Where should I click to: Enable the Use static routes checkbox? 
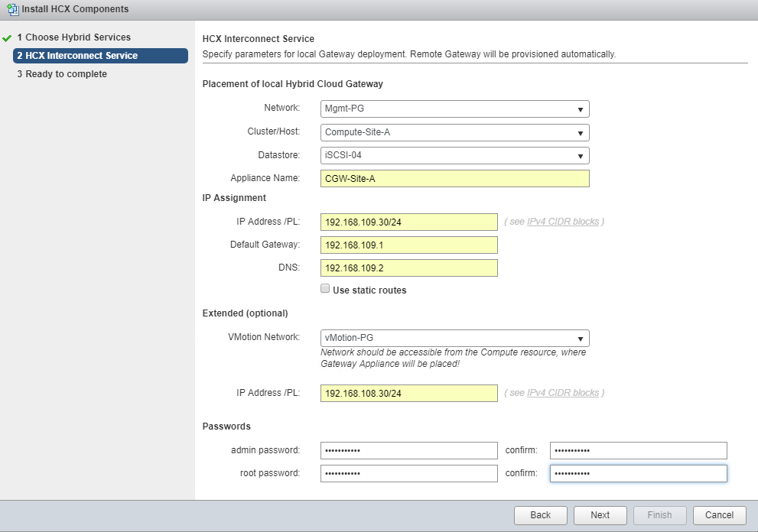(325, 289)
